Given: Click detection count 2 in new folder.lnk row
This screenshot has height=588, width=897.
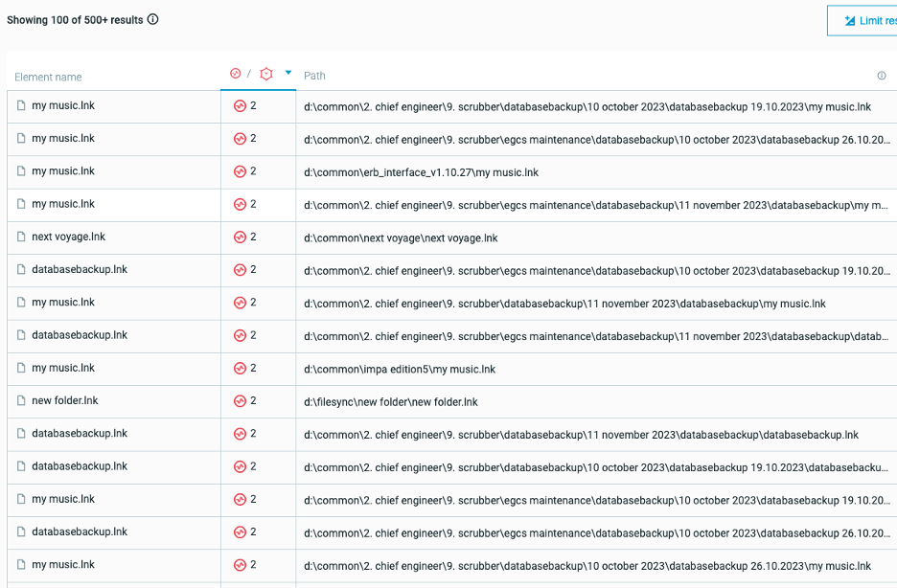Looking at the screenshot, I should tap(253, 400).
